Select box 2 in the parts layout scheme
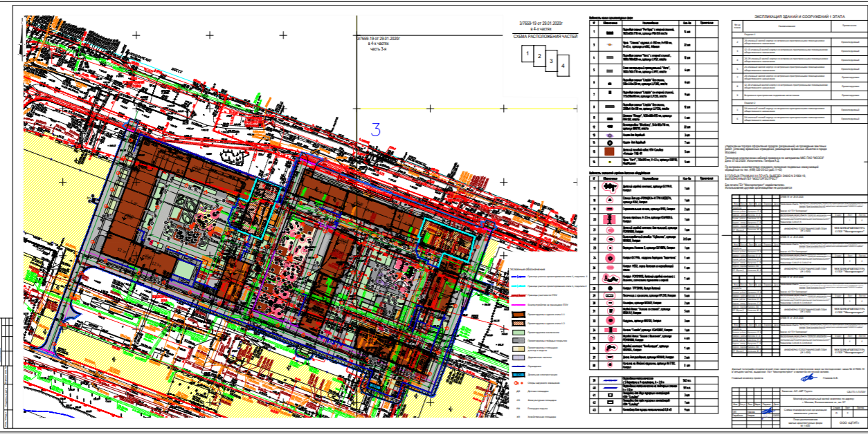 tap(540, 56)
